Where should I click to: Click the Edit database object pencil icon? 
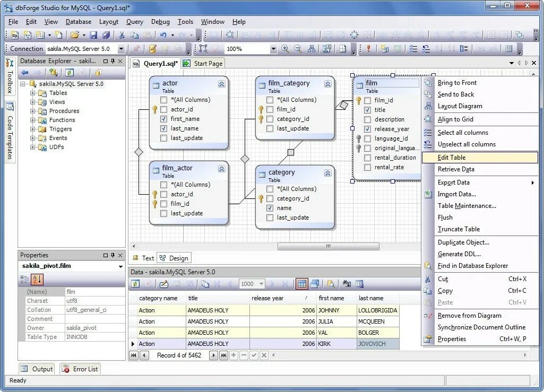coord(152,49)
